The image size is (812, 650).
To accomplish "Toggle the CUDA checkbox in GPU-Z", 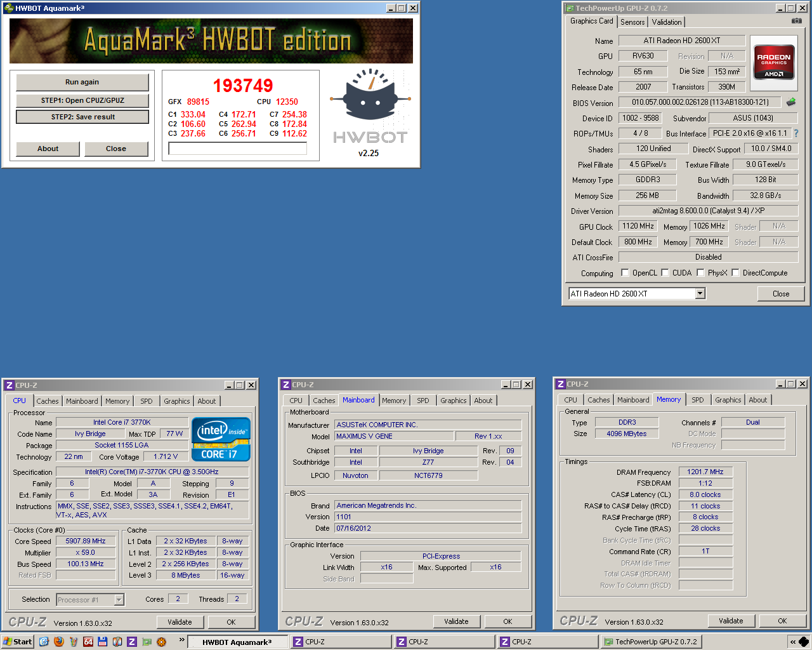I will (665, 273).
